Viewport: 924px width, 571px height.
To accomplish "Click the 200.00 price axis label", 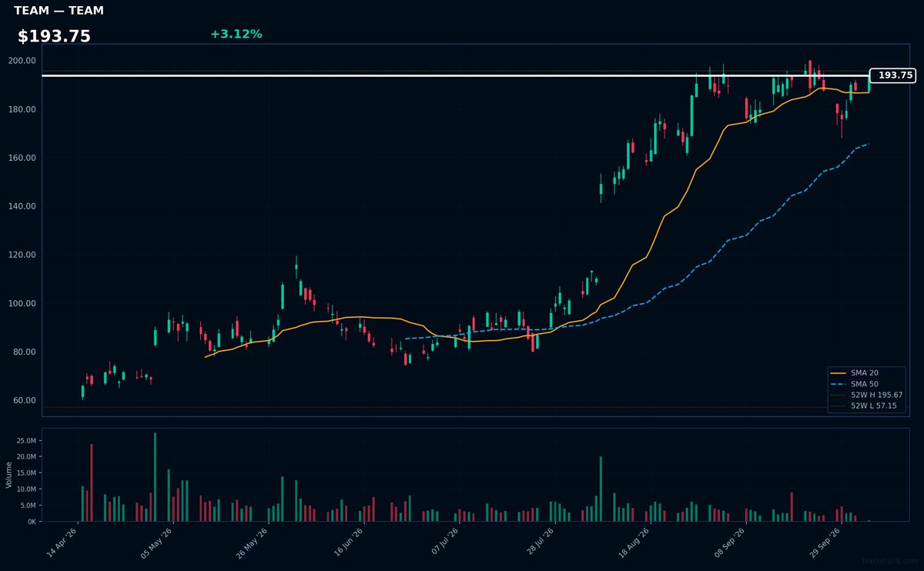I will [x=22, y=61].
